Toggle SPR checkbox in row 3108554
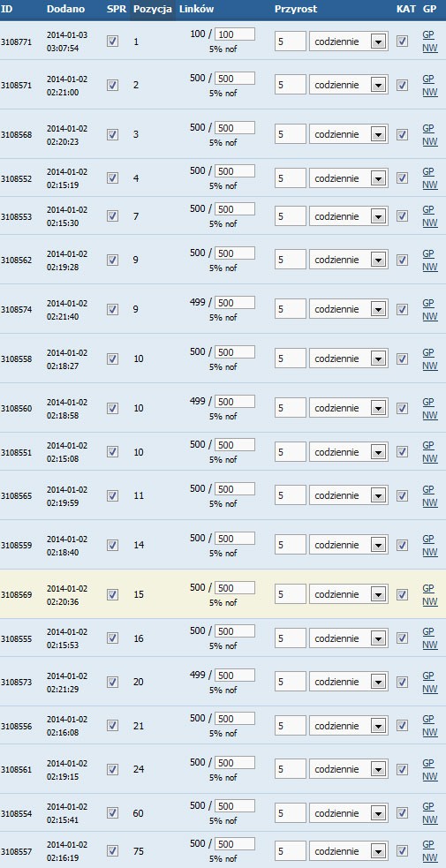 click(112, 812)
